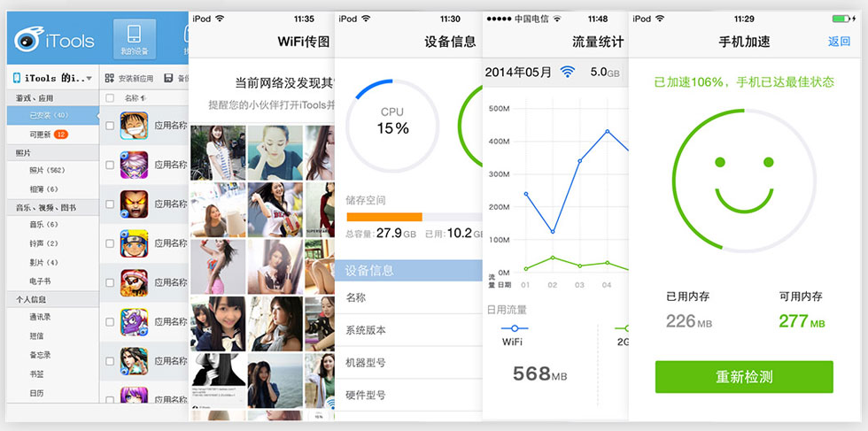Collapse the 游戏、应用 section
868x431 pixels.
(52, 98)
